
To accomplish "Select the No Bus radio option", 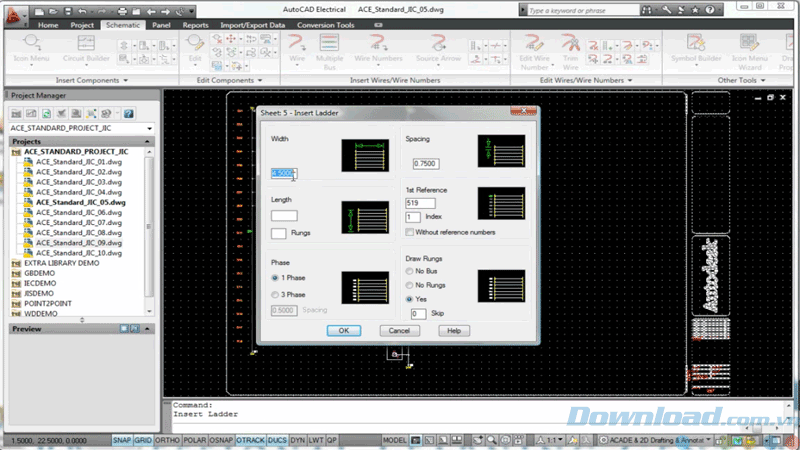I will pyautogui.click(x=409, y=271).
